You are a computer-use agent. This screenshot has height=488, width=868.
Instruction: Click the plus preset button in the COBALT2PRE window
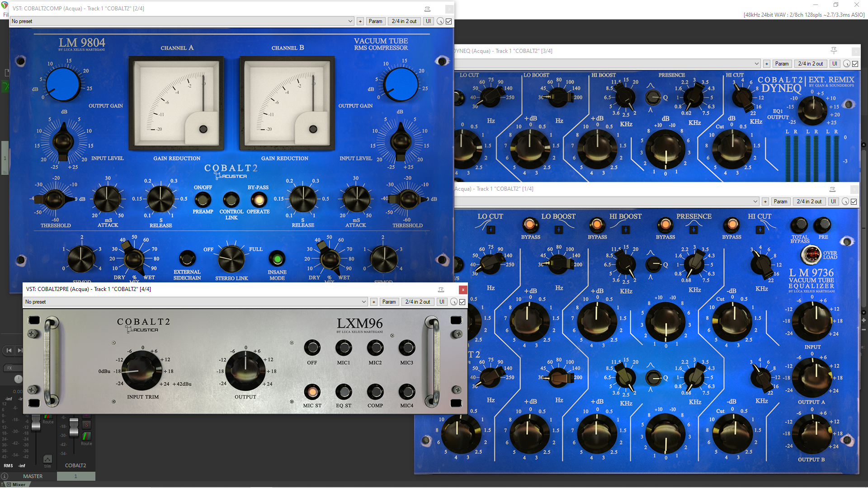pos(373,302)
